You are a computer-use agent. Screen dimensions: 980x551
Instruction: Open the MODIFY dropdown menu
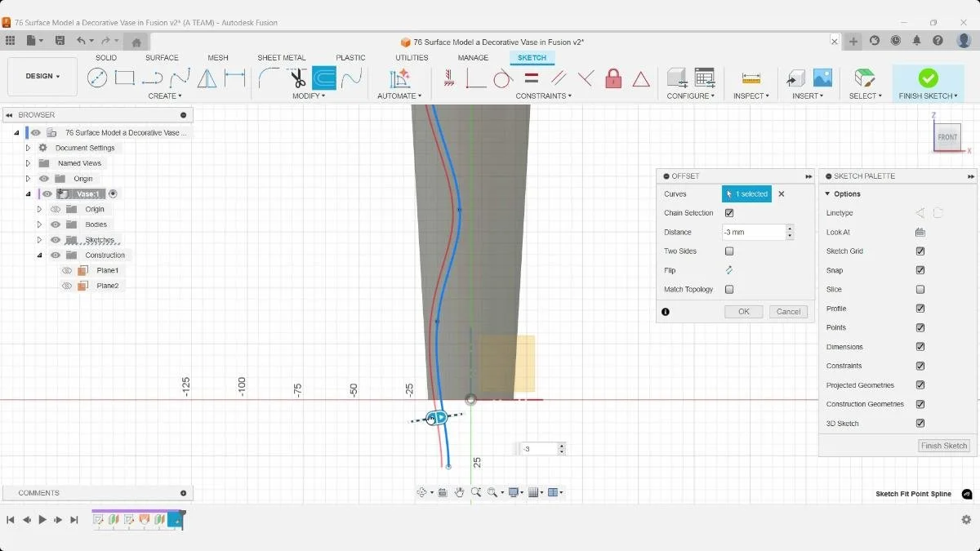tap(309, 96)
